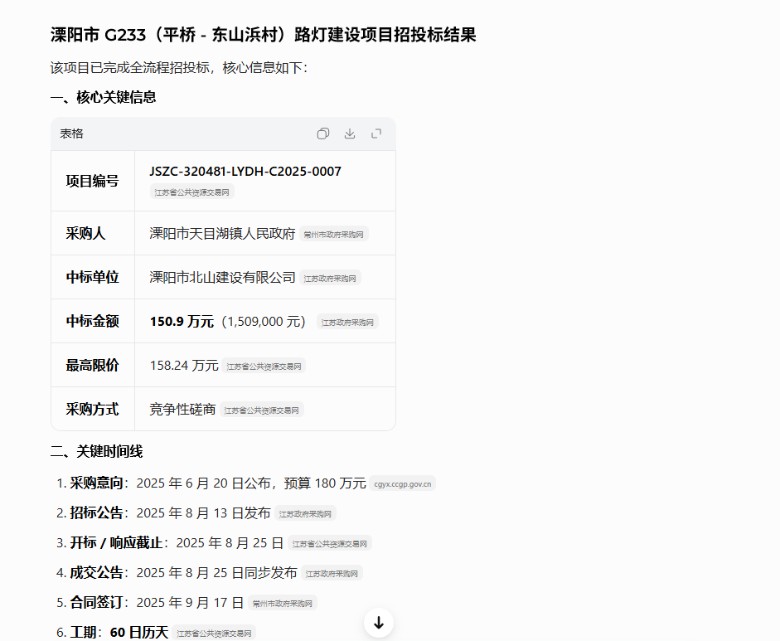The image size is (780, 641).
Task: Copy the 表格 table contents
Action: 323,134
